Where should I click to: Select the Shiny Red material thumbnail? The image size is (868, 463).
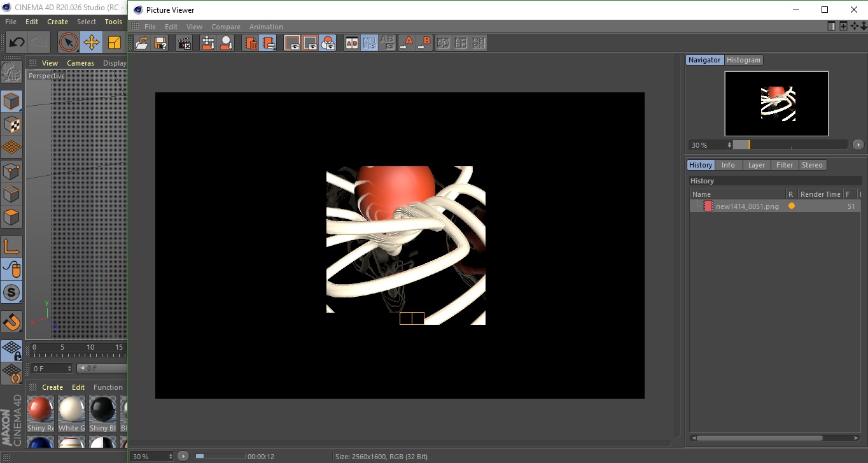tap(40, 410)
